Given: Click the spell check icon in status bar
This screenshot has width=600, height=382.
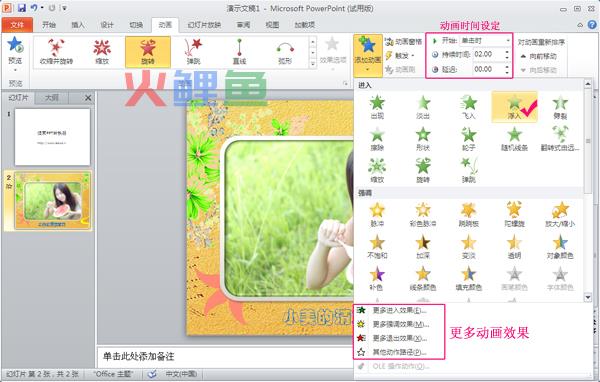Looking at the screenshot, I should (x=152, y=374).
